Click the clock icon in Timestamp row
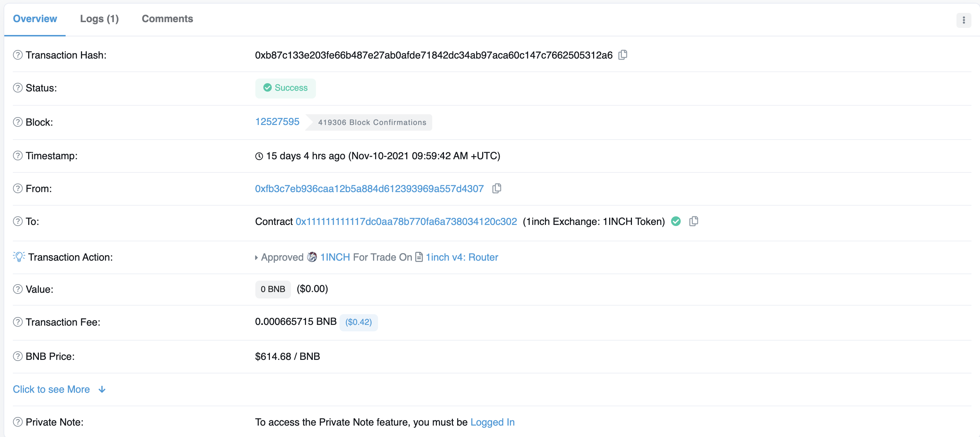 259,156
